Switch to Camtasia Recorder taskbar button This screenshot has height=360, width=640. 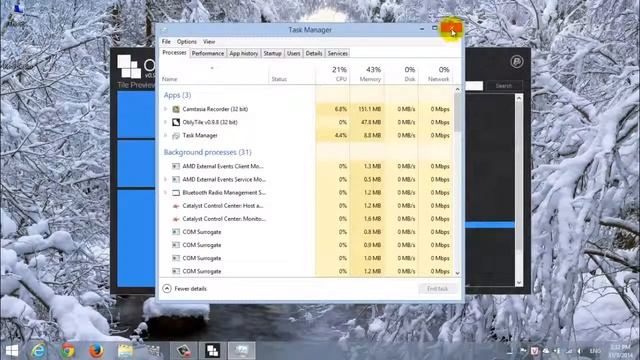[184, 351]
